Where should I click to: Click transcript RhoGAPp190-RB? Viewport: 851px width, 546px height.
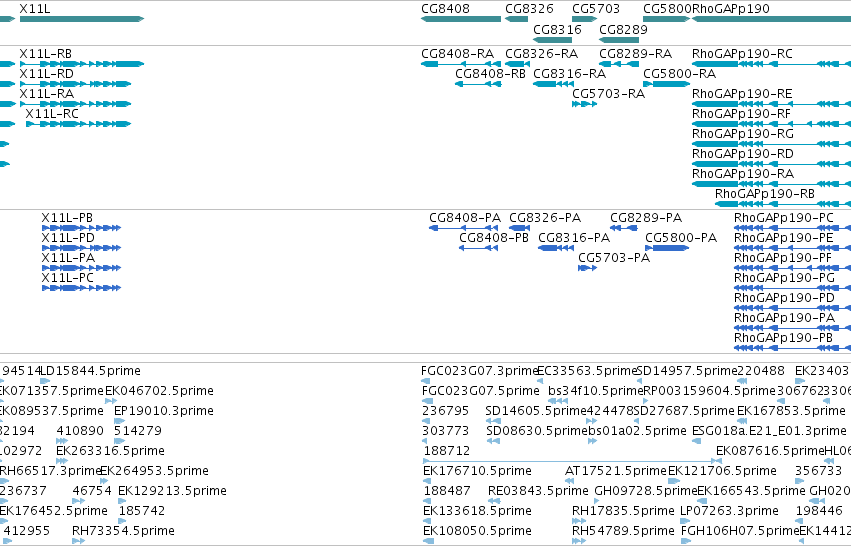pos(783,205)
